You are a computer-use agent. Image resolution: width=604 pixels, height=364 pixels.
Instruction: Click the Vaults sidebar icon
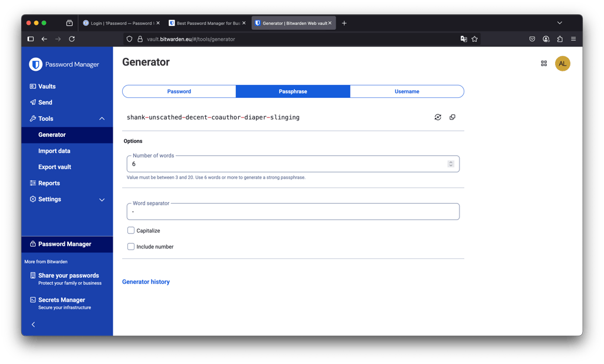pos(33,86)
